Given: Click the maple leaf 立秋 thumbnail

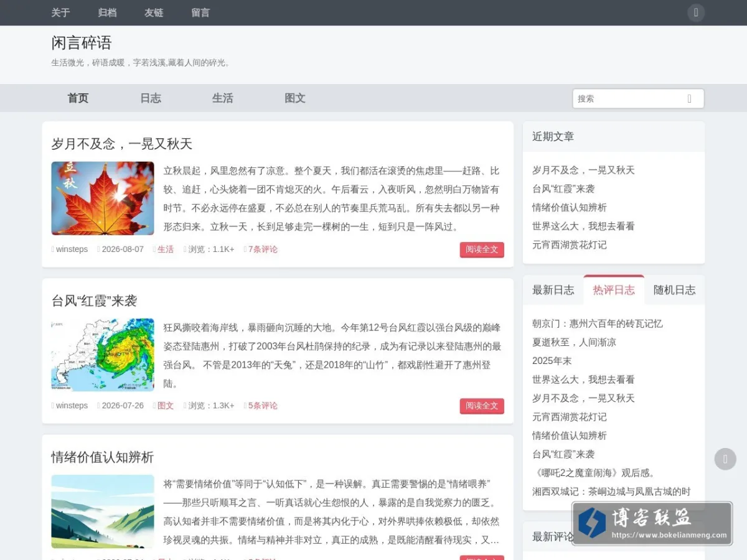Looking at the screenshot, I should click(x=103, y=198).
